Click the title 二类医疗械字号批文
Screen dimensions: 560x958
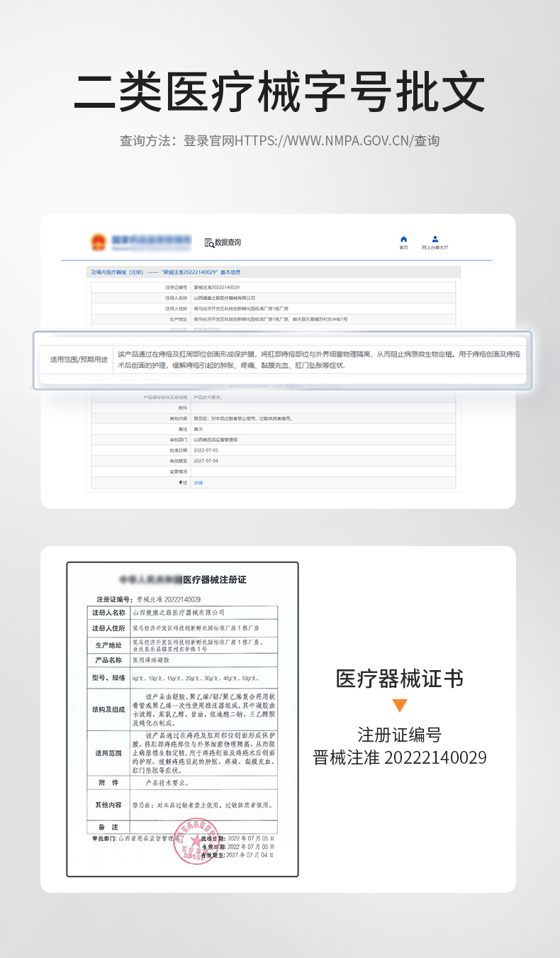point(280,91)
